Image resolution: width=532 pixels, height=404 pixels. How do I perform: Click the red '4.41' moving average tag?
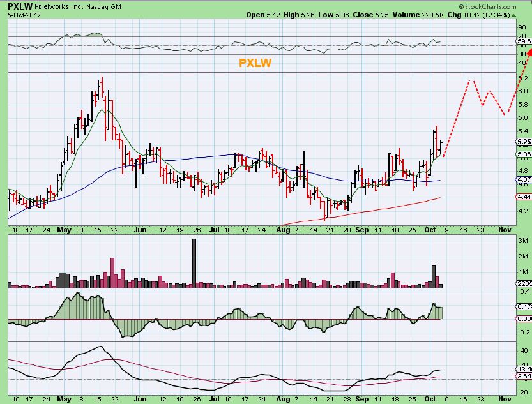point(524,197)
